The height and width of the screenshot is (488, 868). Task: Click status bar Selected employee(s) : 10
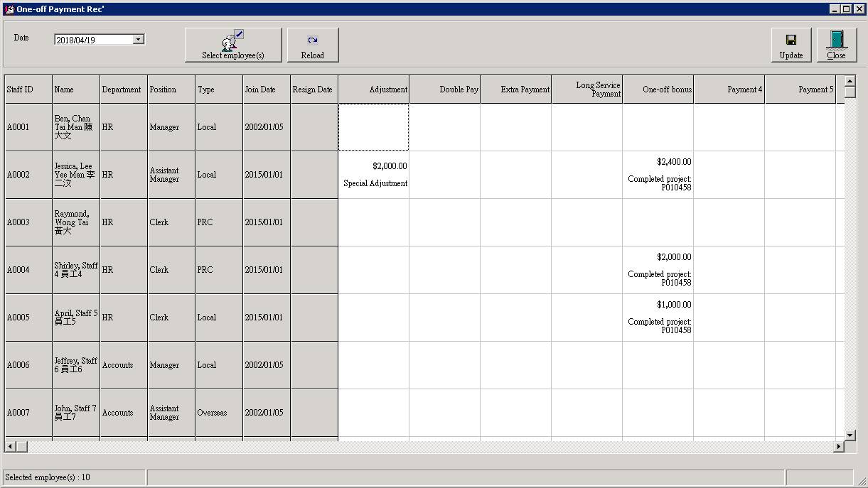click(74, 477)
